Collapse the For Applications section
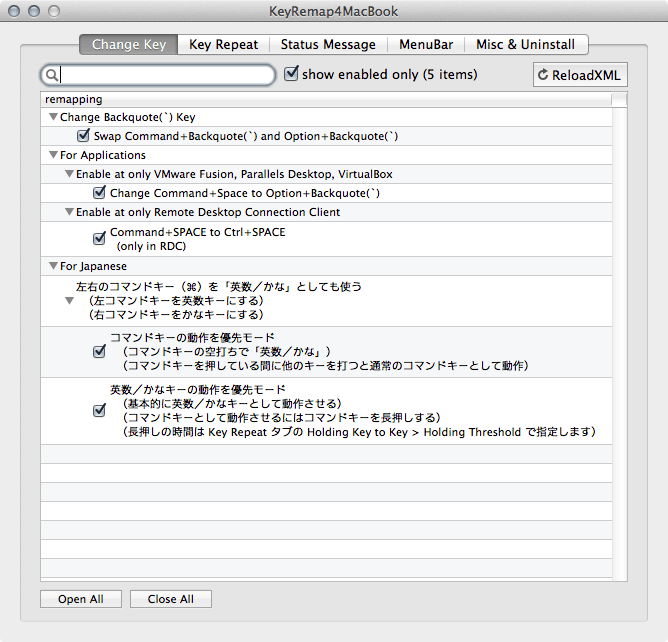This screenshot has width=668, height=642. click(53, 155)
